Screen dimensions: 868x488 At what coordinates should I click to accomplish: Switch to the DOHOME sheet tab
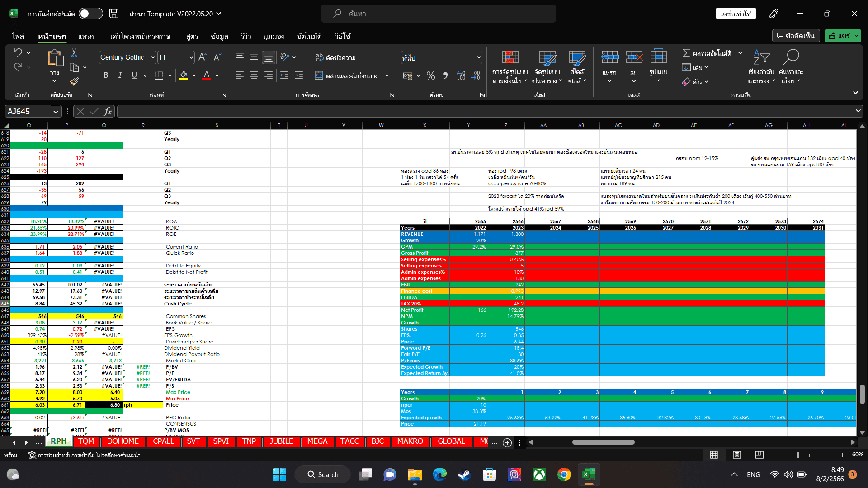(123, 441)
